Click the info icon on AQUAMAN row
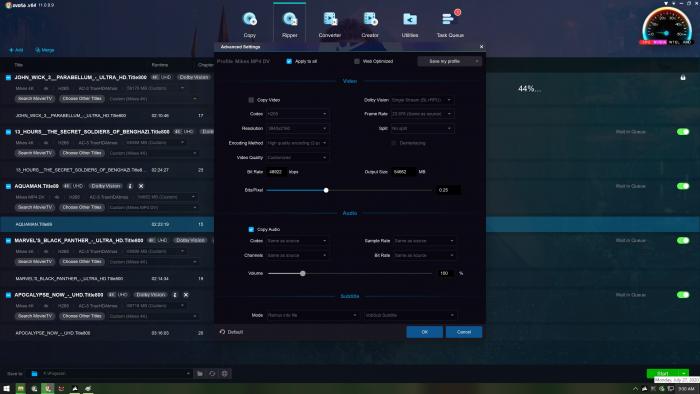 point(130,186)
